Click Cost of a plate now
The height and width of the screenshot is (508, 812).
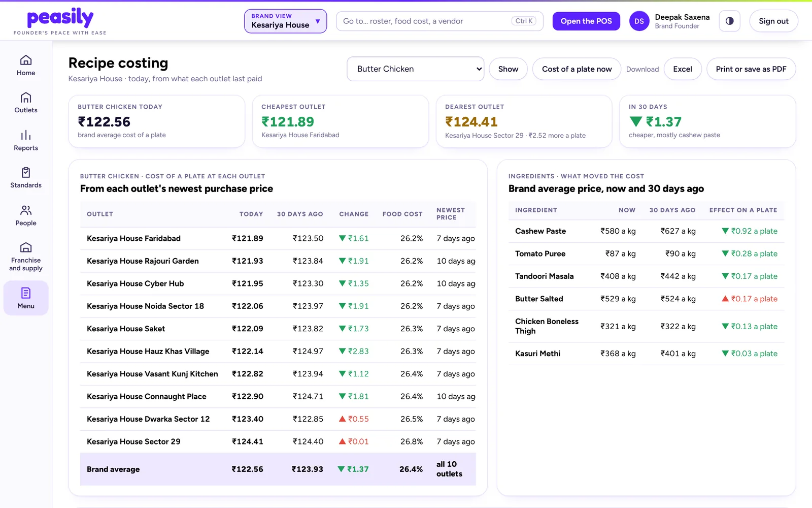point(577,69)
